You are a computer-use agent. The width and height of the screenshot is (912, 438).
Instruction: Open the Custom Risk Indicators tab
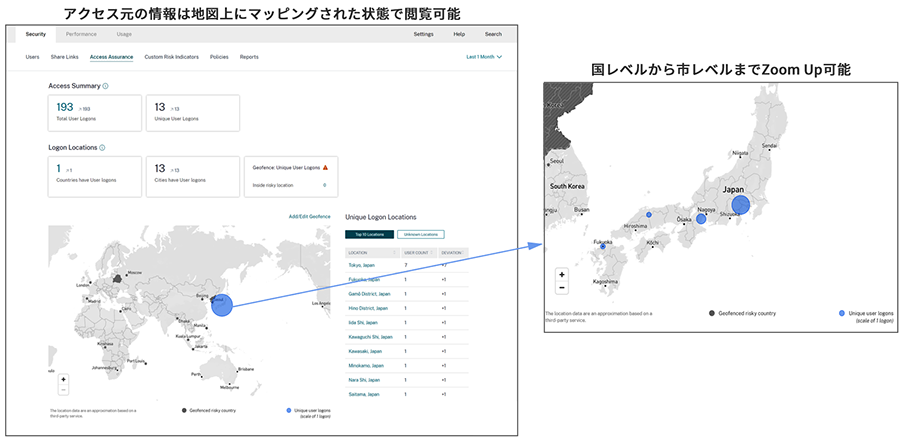click(x=171, y=57)
